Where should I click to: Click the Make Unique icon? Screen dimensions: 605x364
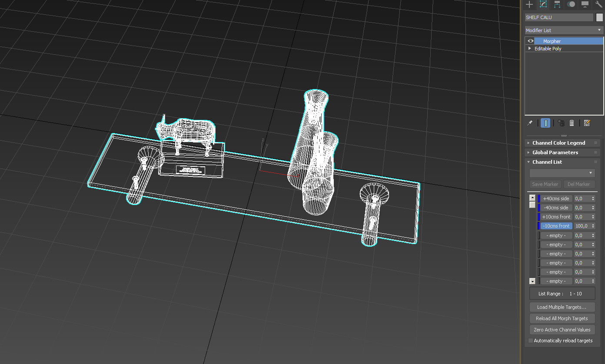561,123
